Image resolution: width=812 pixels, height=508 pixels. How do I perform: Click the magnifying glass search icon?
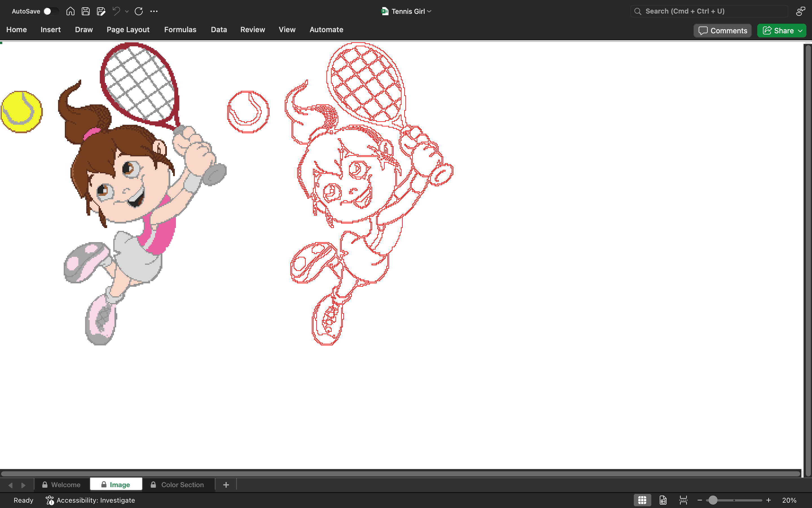point(638,11)
